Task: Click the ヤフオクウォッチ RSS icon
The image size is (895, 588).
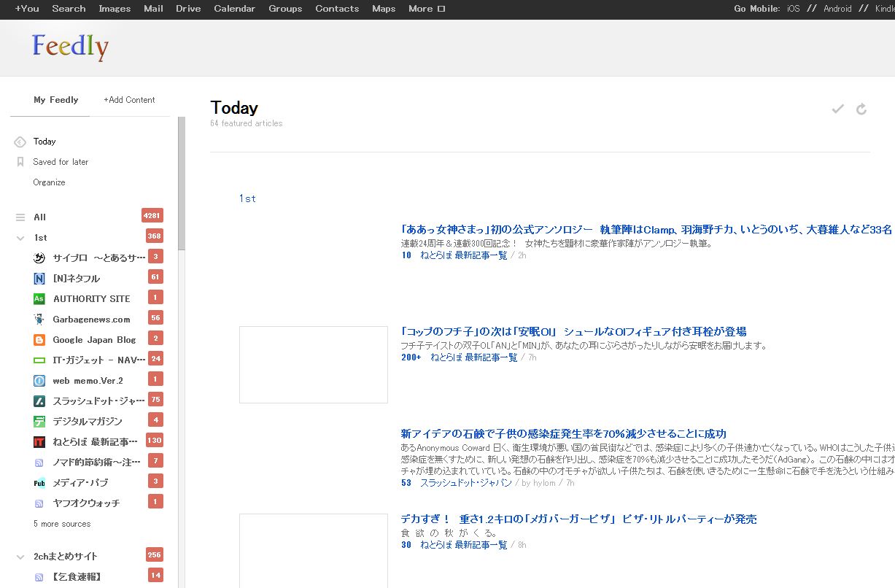Action: pyautogui.click(x=39, y=503)
